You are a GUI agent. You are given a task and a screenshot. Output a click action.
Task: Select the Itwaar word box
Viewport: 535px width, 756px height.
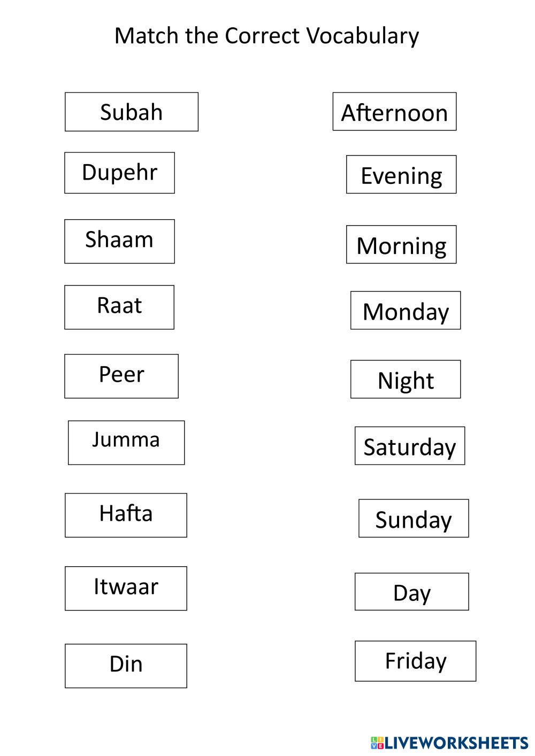point(126,588)
